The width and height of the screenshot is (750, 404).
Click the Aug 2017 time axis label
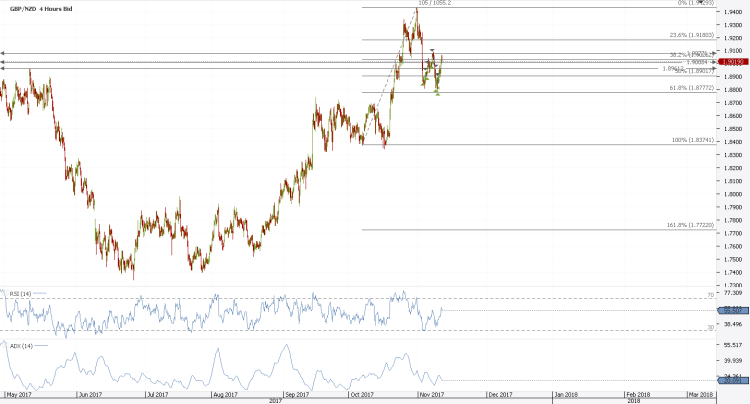(225, 394)
